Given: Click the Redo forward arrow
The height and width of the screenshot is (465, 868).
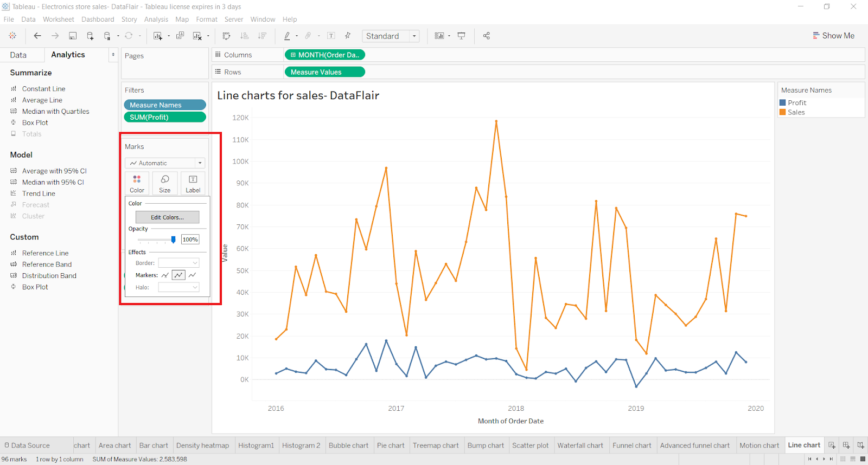Looking at the screenshot, I should click(55, 36).
